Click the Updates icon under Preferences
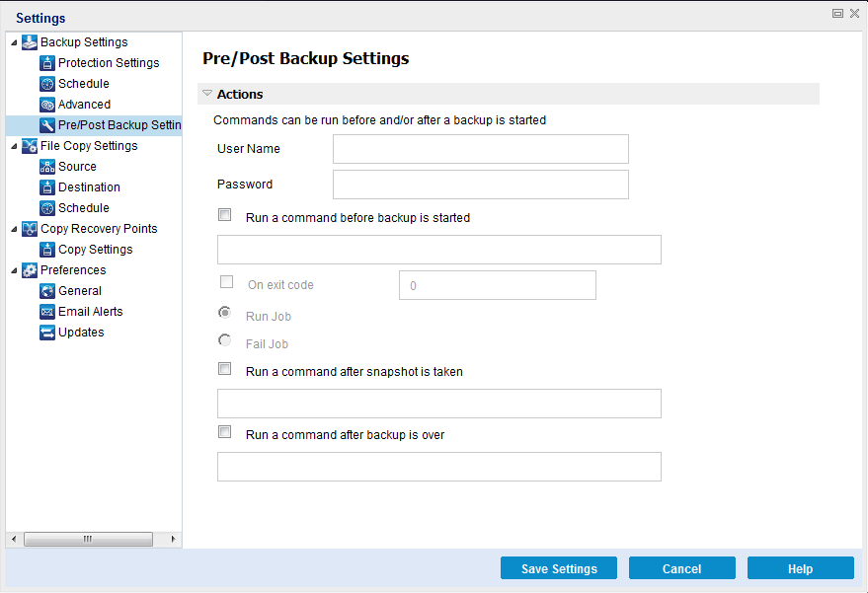 (46, 332)
